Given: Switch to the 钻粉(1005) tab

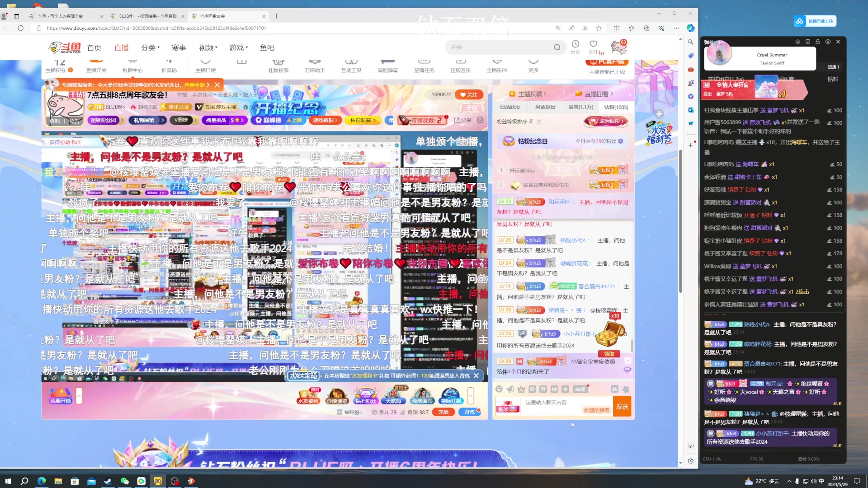Looking at the screenshot, I should (x=616, y=107).
